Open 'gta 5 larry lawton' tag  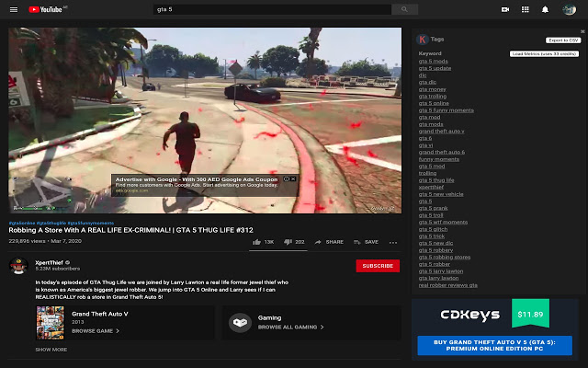pyautogui.click(x=441, y=271)
